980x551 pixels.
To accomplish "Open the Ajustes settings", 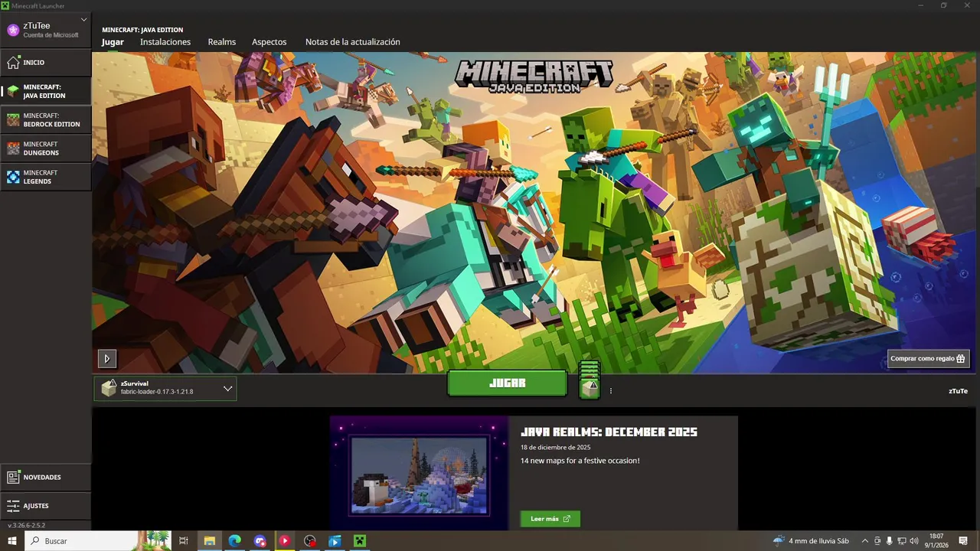I will click(45, 506).
